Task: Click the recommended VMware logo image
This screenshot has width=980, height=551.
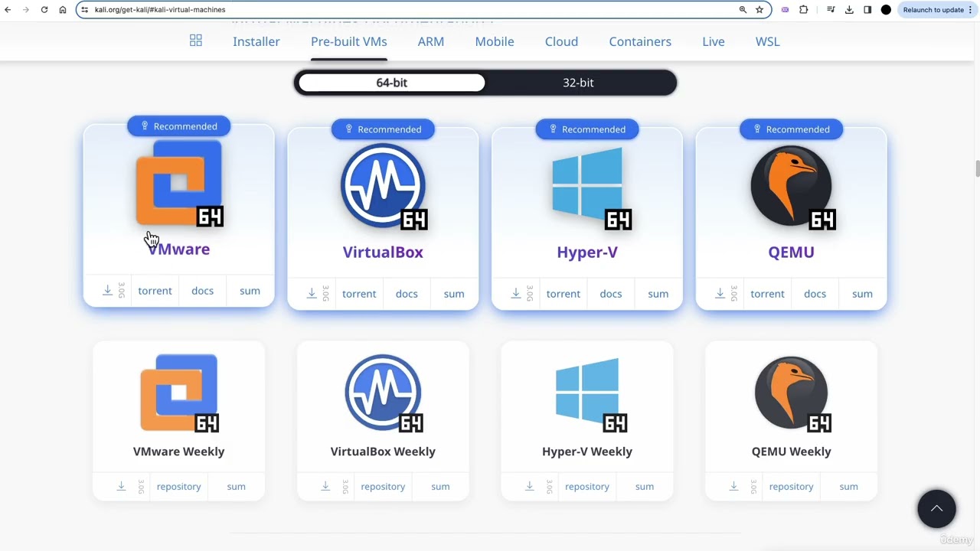Action: (179, 183)
